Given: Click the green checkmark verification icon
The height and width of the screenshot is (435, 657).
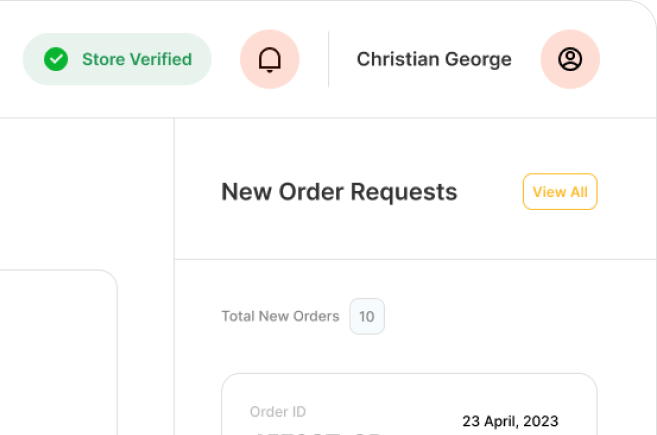Looking at the screenshot, I should pos(56,59).
